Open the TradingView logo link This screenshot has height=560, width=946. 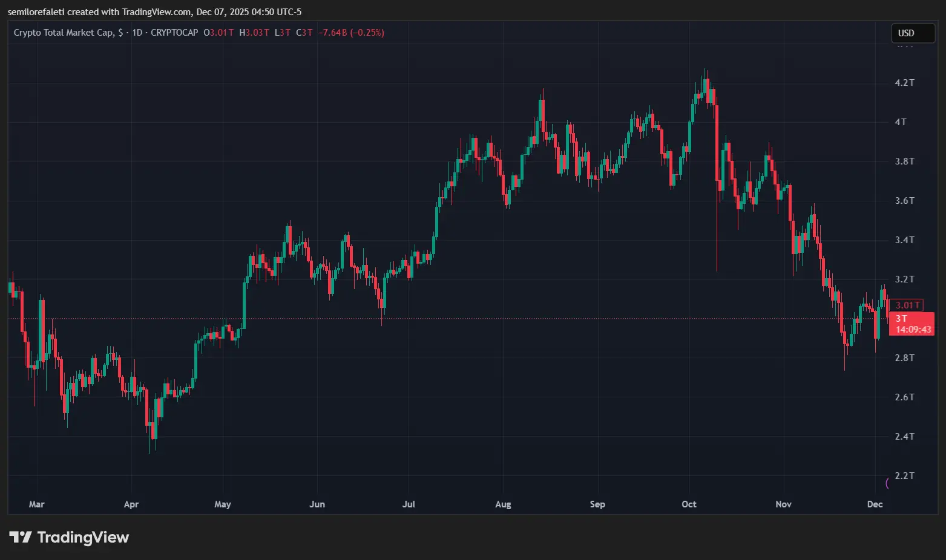[69, 538]
